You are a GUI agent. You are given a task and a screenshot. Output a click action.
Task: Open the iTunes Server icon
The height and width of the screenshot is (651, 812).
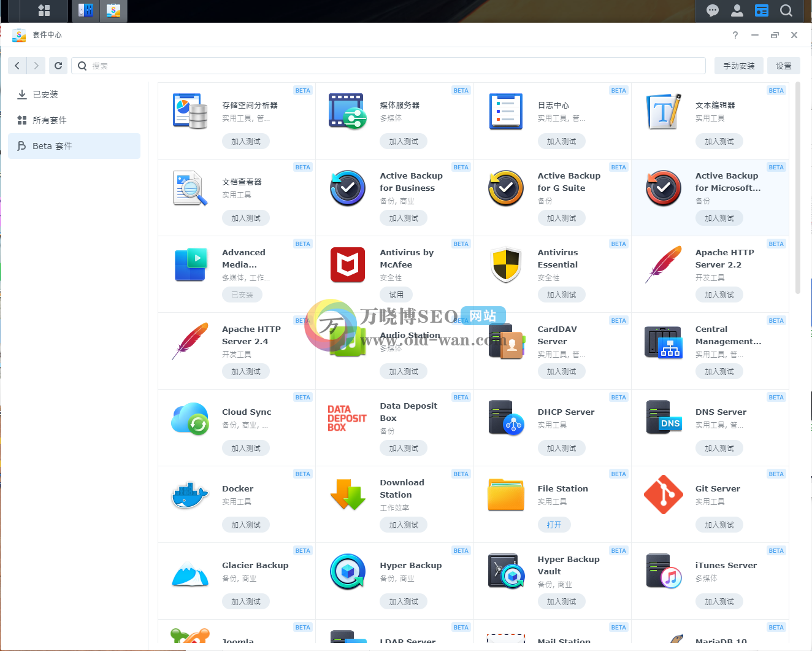pyautogui.click(x=664, y=571)
